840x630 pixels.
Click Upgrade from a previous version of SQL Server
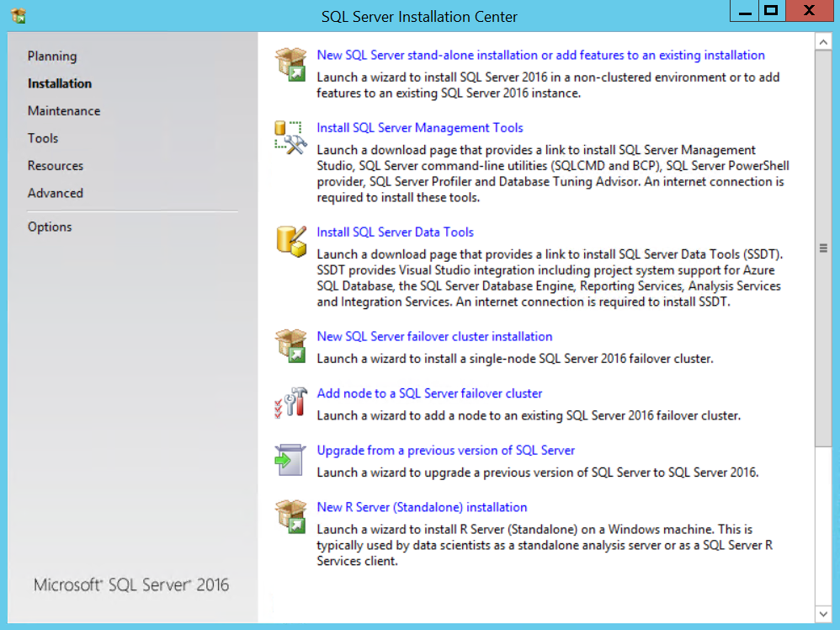[x=445, y=450]
